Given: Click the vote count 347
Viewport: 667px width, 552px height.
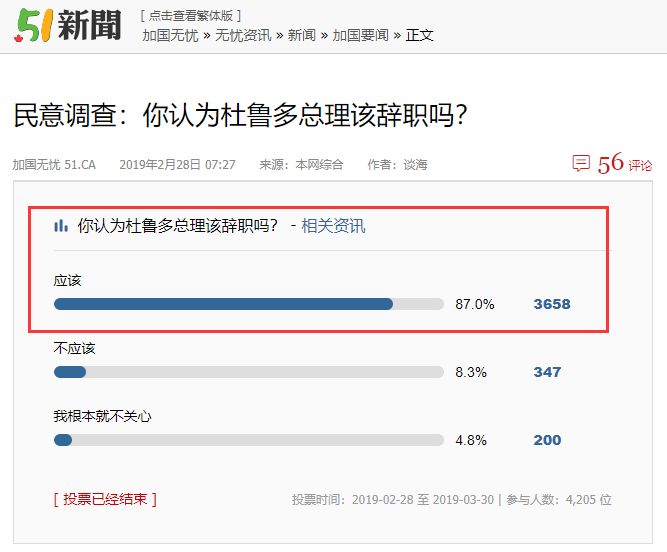Looking at the screenshot, I should 547,372.
